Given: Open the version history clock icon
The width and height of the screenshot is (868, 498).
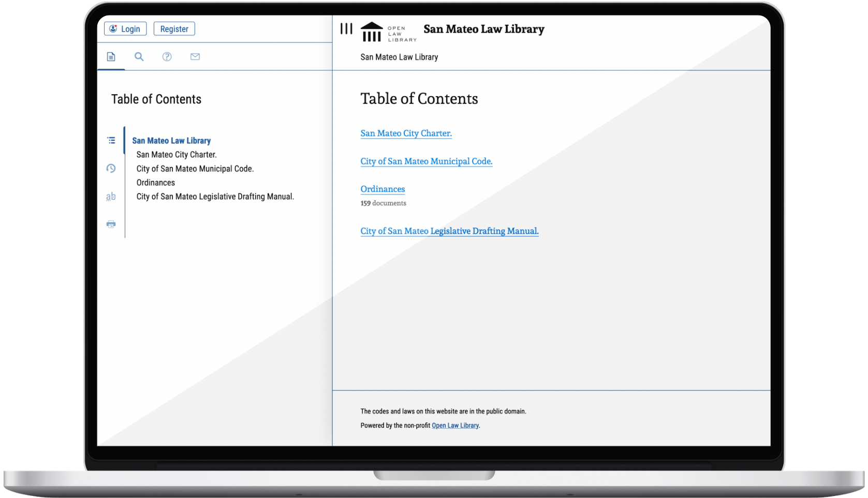Looking at the screenshot, I should pos(111,168).
